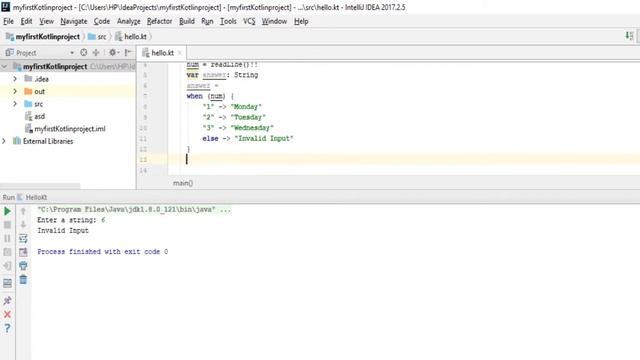Expand External Libraries node
640x360 pixels.
point(4,141)
